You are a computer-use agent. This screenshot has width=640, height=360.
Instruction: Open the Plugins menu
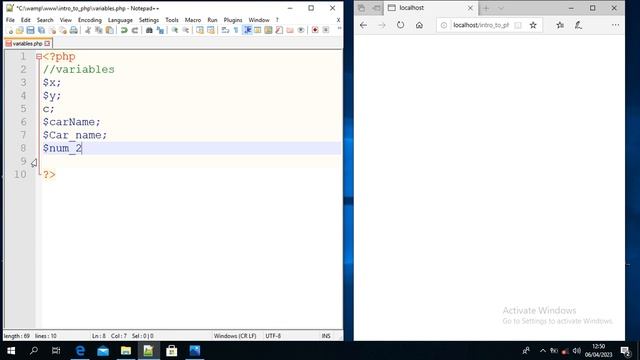(x=233, y=20)
